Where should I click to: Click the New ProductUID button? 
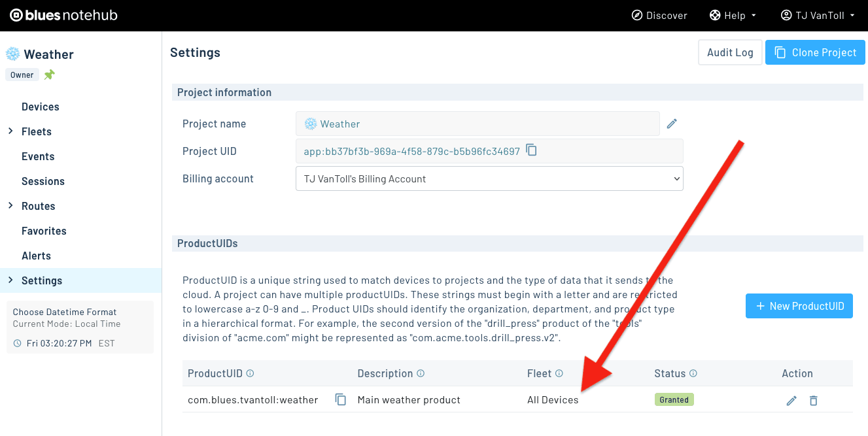[x=799, y=306]
